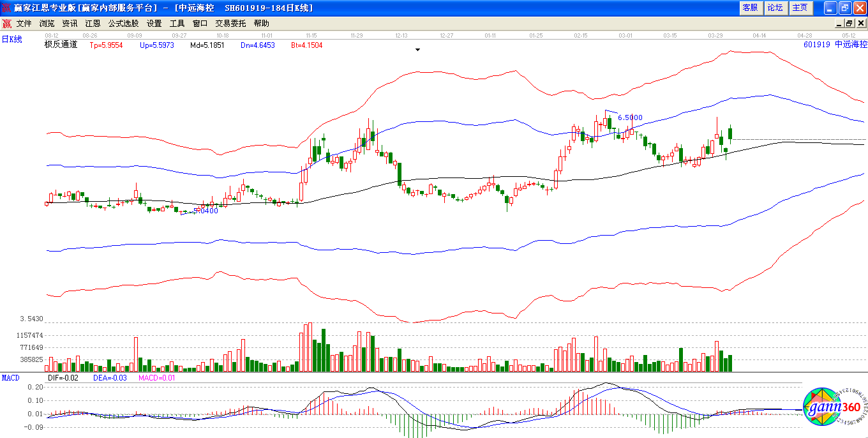Open the 窗口 menu
868x438 pixels.
tap(200, 23)
